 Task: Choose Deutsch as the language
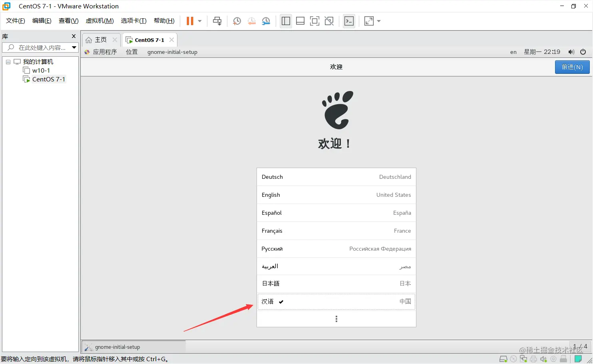(336, 177)
